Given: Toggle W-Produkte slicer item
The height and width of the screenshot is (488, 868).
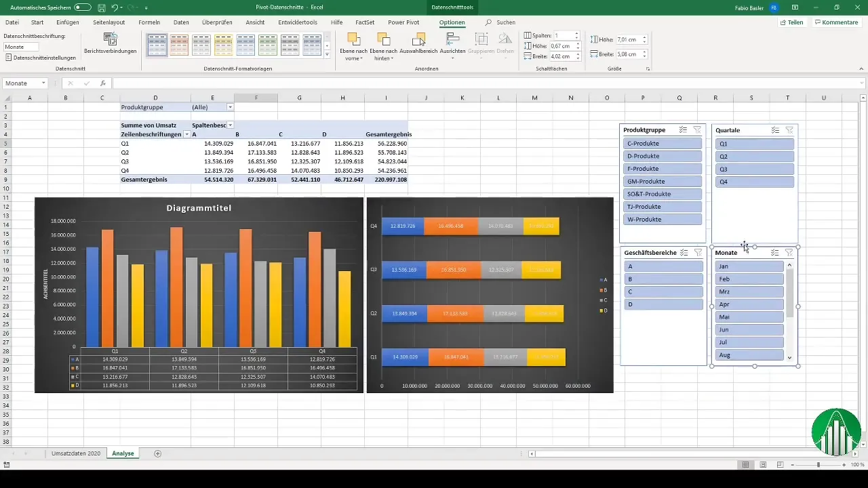Looking at the screenshot, I should 663,220.
